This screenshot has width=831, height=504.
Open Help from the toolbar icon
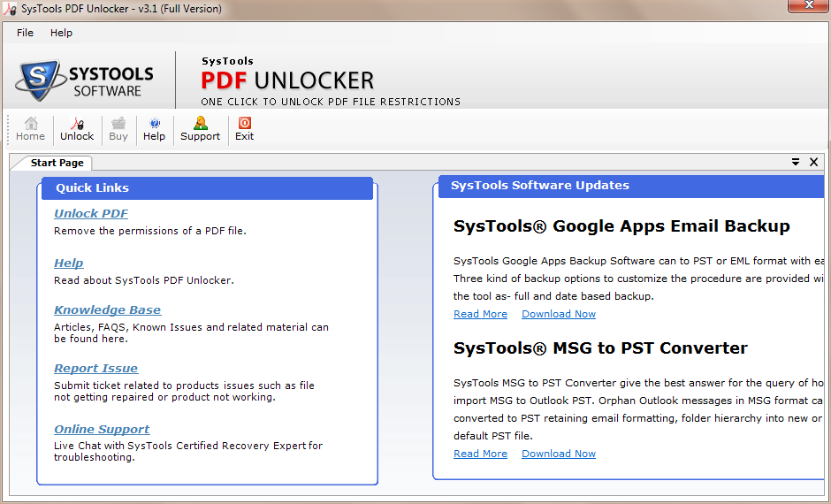click(x=154, y=124)
